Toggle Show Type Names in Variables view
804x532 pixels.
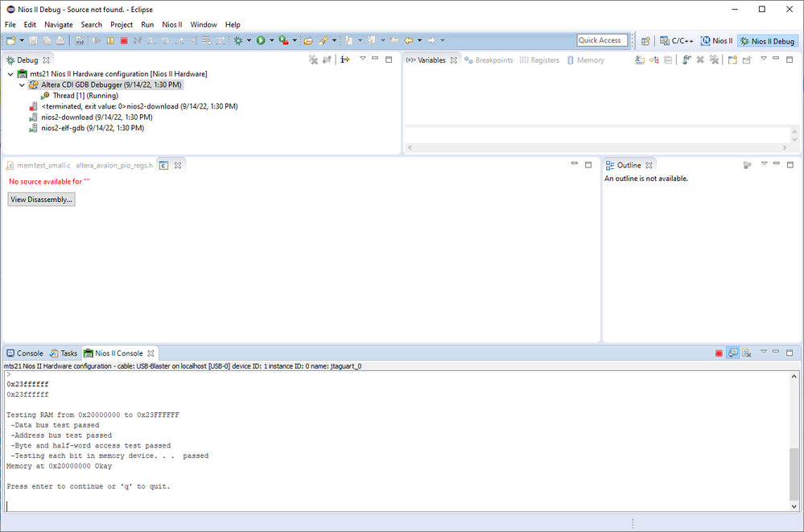[x=640, y=60]
